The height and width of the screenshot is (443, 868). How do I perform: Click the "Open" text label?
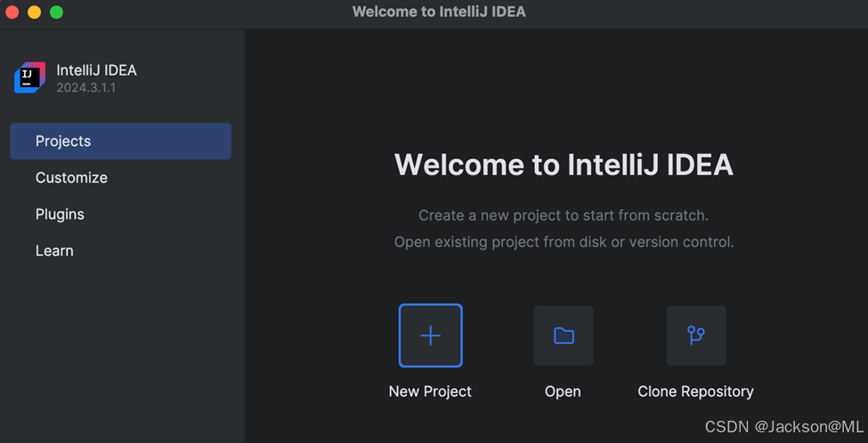click(x=563, y=391)
